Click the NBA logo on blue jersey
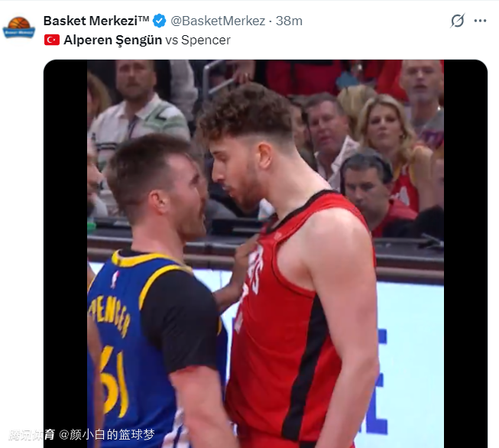 (115, 279)
